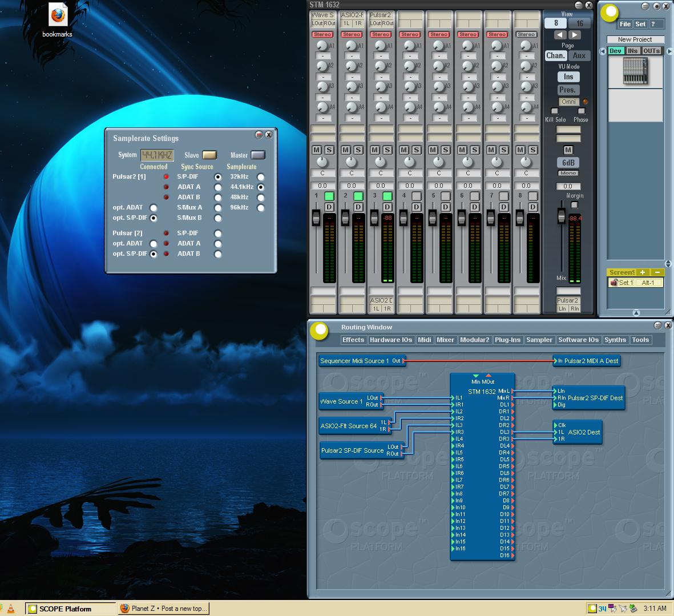
Task: Switch mixer page to Aux
Action: pos(579,55)
